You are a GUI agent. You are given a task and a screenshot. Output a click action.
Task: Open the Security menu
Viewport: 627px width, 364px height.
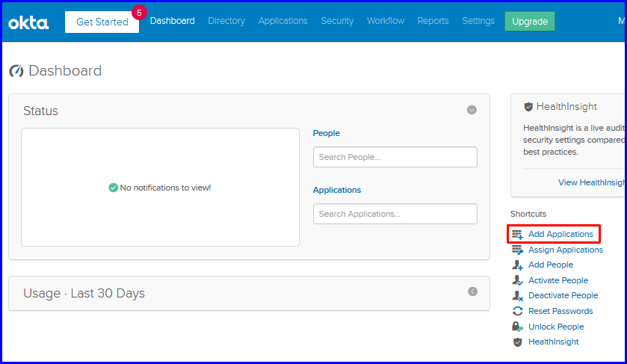point(337,21)
